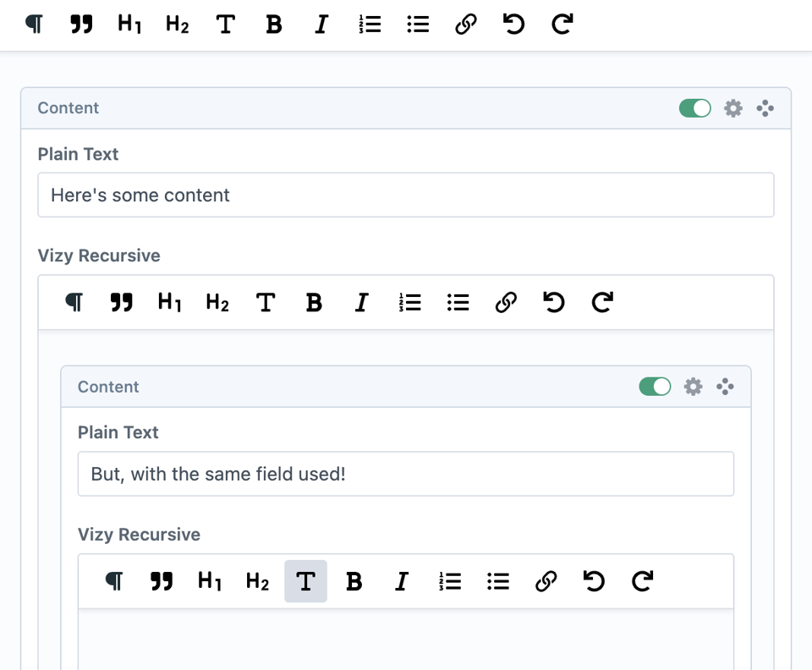
Task: Insert ordered list in nested Vizy Recursive toolbar
Action: (x=449, y=581)
